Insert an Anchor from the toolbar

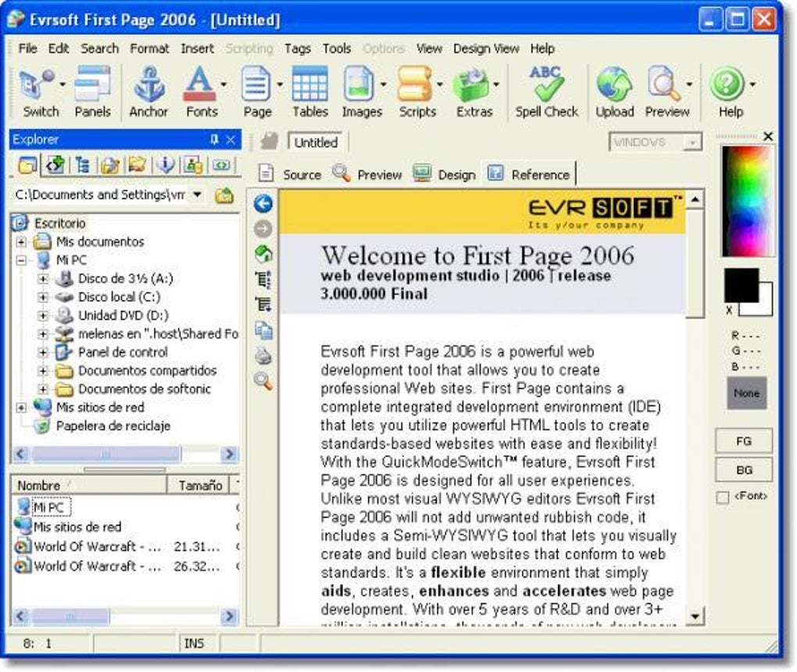coord(149,84)
